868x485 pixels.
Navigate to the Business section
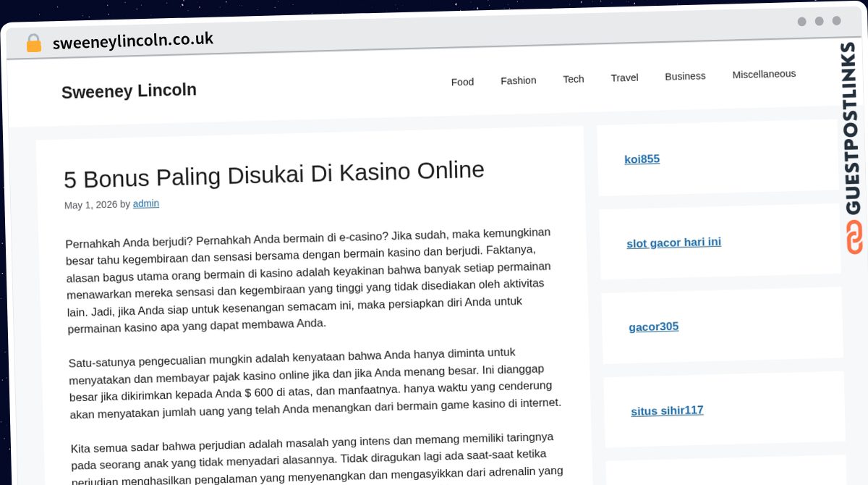685,76
